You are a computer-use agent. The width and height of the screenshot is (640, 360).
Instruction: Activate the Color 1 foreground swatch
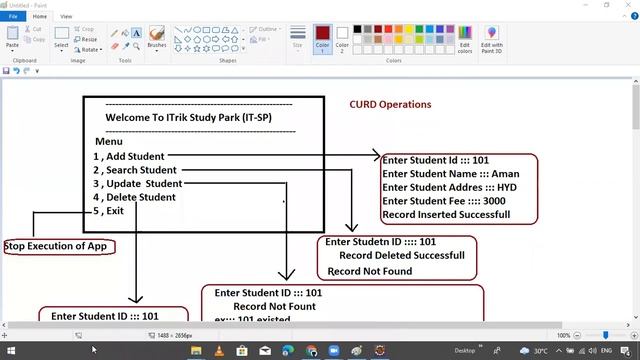pyautogui.click(x=322, y=39)
